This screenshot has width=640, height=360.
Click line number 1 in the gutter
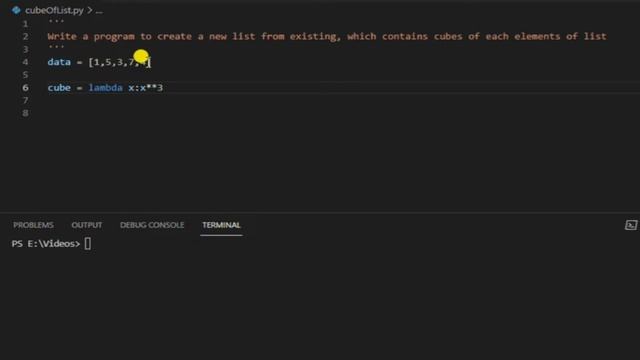pos(25,24)
